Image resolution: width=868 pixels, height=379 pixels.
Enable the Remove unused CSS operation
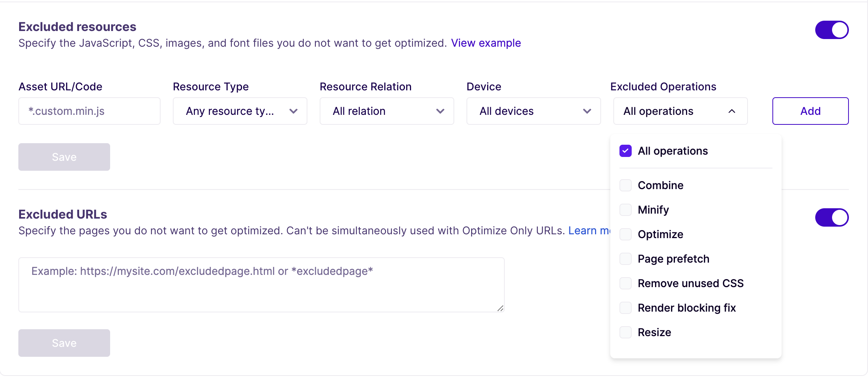tap(626, 283)
